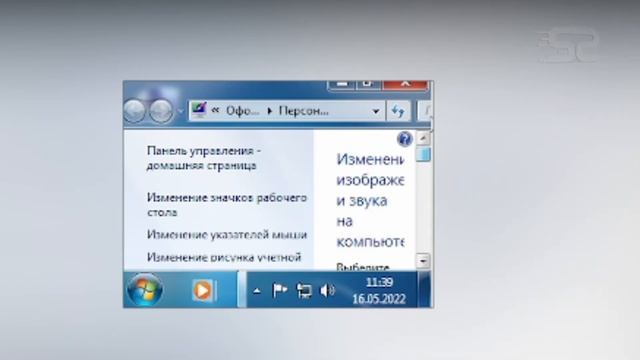Open "Изменение указателей мыши" link
Viewport: 640px width, 360px height.
pyautogui.click(x=227, y=235)
